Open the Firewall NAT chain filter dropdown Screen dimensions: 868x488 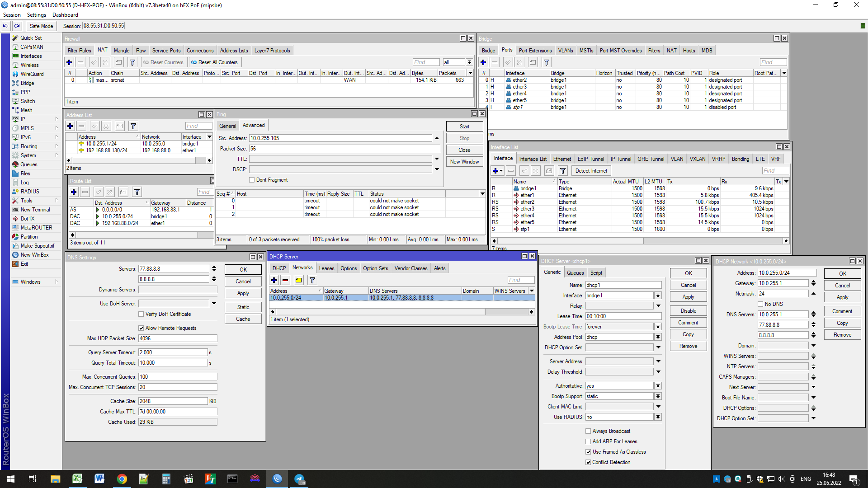[x=469, y=62]
